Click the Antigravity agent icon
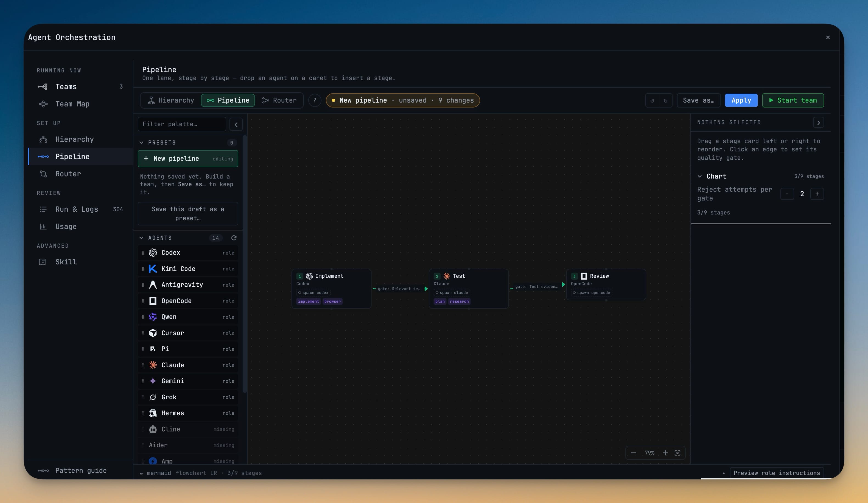This screenshot has height=503, width=868. click(x=153, y=284)
